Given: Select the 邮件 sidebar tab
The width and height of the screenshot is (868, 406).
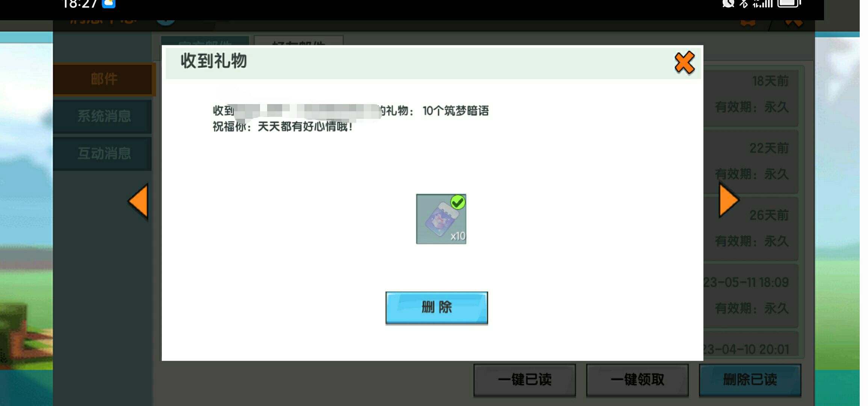Looking at the screenshot, I should [x=104, y=79].
